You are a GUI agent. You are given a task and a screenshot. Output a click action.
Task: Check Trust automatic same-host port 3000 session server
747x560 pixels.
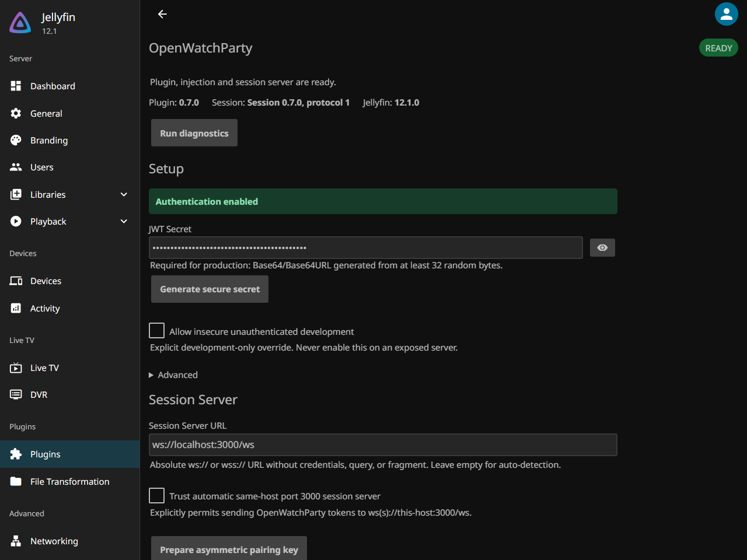point(156,495)
